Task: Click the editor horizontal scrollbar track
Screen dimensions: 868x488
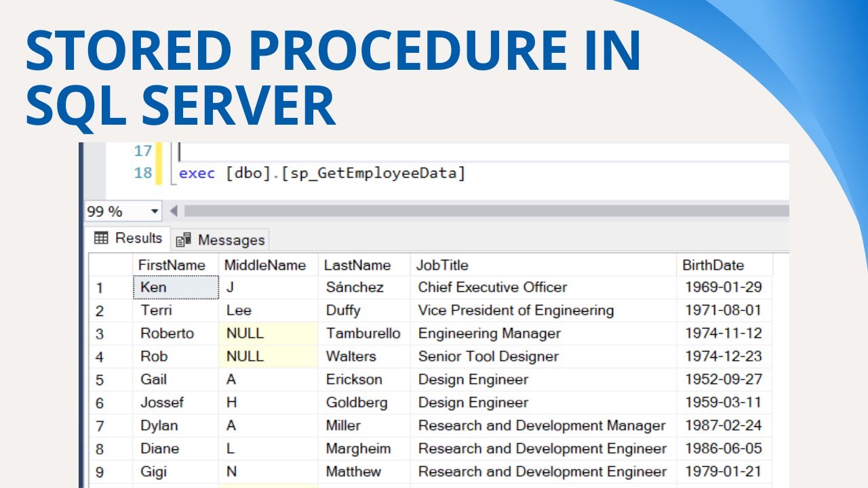Action: point(486,211)
